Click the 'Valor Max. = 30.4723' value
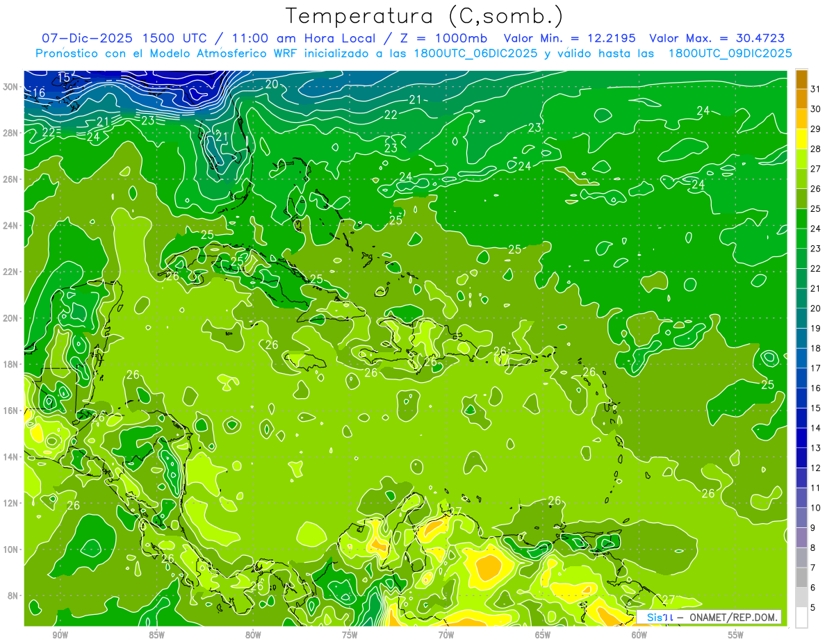The width and height of the screenshot is (834, 644). pos(717,38)
